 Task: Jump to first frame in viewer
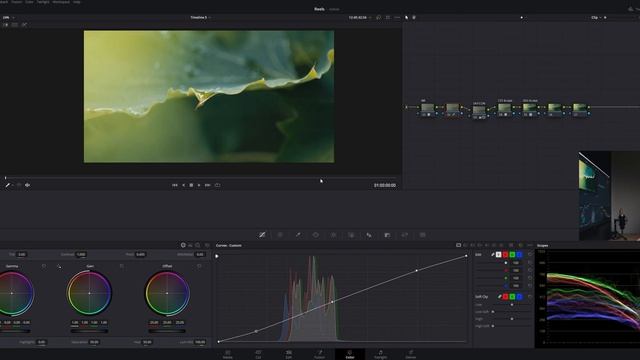coord(175,185)
